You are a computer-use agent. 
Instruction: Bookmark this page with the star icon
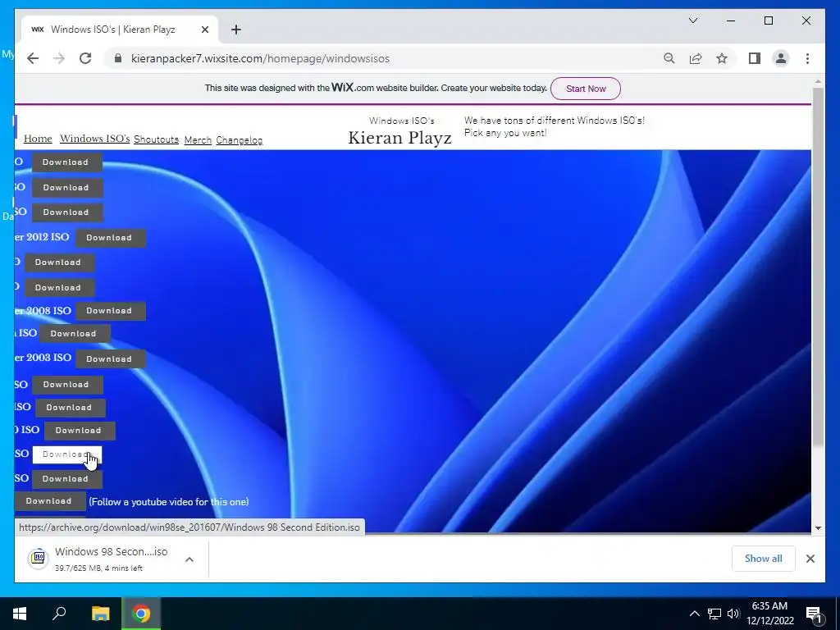(722, 58)
